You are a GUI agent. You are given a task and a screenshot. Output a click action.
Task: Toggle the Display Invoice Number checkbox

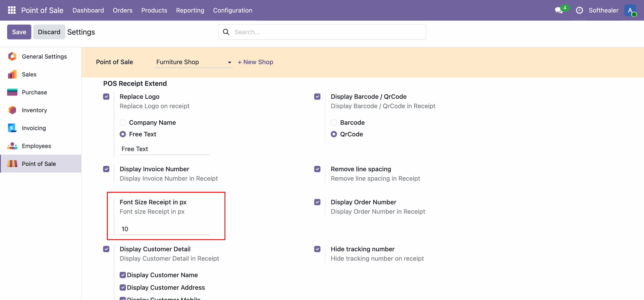pos(106,169)
